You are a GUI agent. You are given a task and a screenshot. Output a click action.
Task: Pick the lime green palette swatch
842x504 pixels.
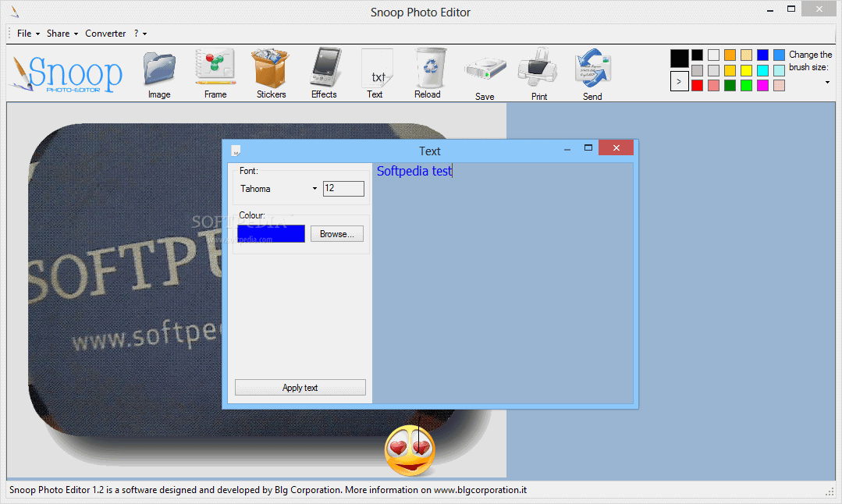(747, 85)
